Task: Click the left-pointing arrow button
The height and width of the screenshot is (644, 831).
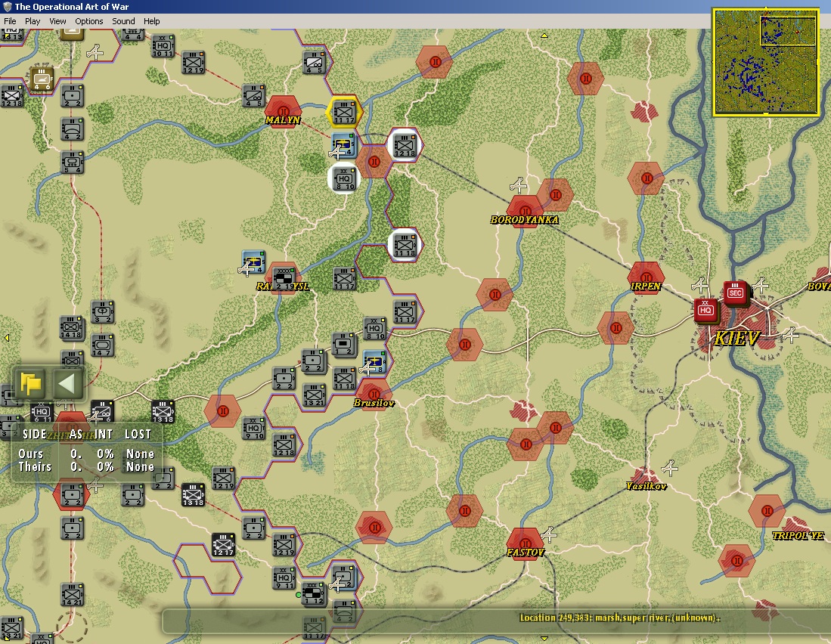Action: [67, 383]
